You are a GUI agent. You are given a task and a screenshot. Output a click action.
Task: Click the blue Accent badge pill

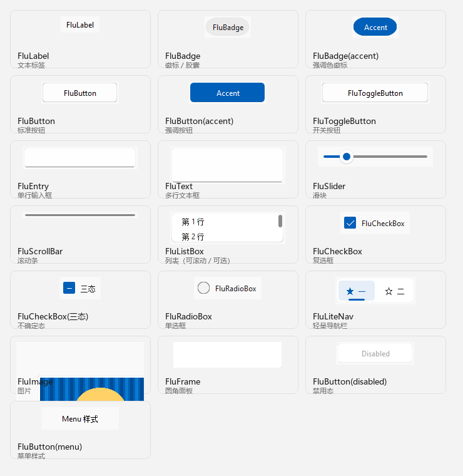(x=375, y=27)
